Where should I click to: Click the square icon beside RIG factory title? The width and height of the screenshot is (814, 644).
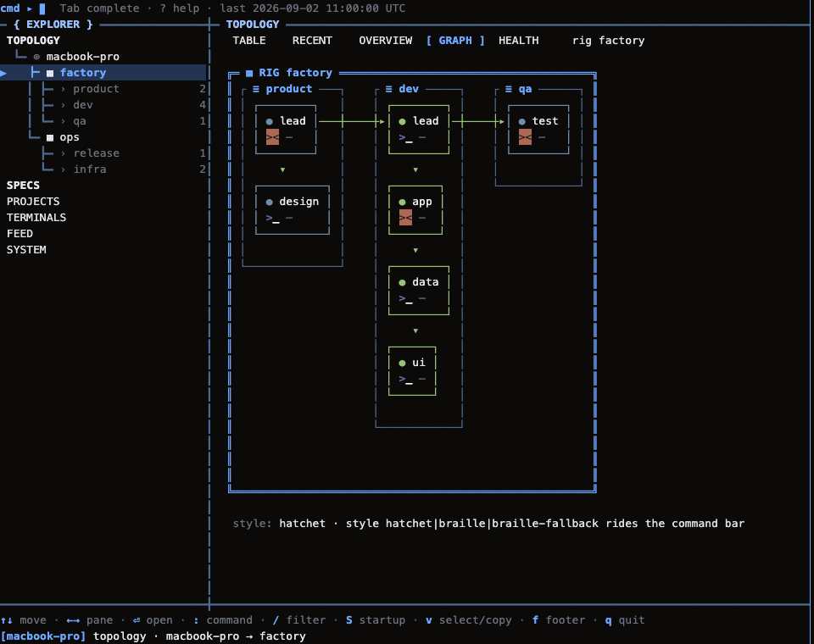pos(249,73)
